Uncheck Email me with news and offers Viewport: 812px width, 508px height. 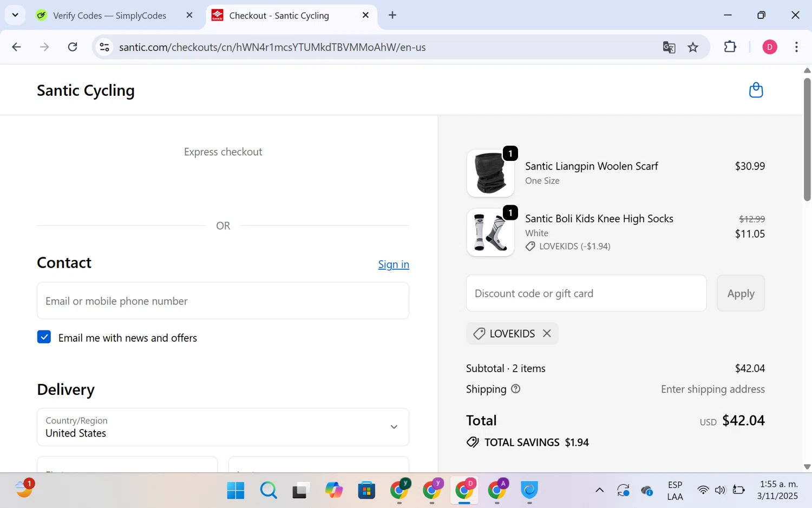point(44,337)
